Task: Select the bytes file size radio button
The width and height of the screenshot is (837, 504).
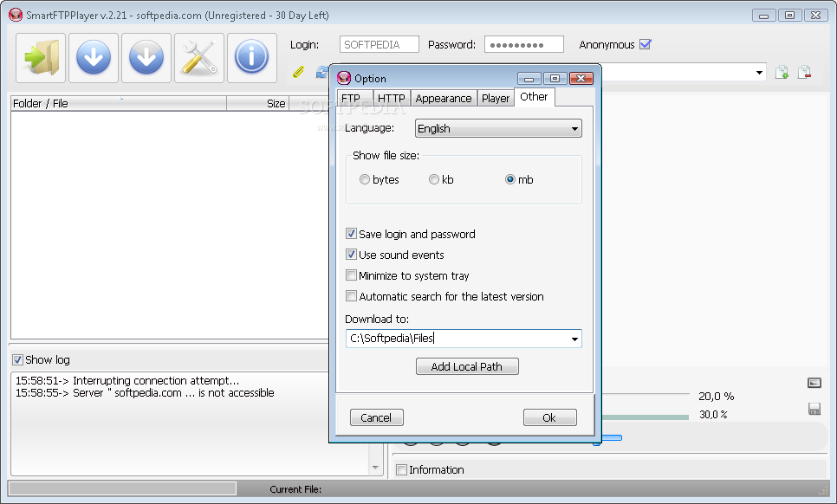Action: 365,180
